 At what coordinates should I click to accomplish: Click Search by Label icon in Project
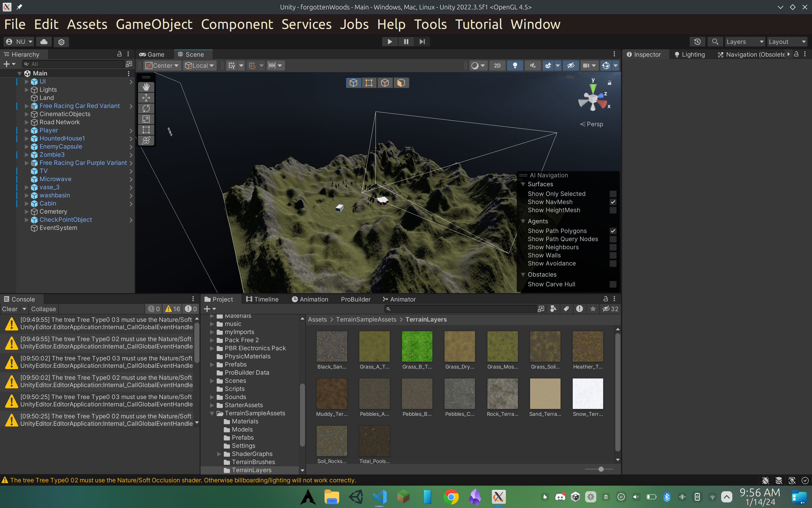tap(566, 309)
